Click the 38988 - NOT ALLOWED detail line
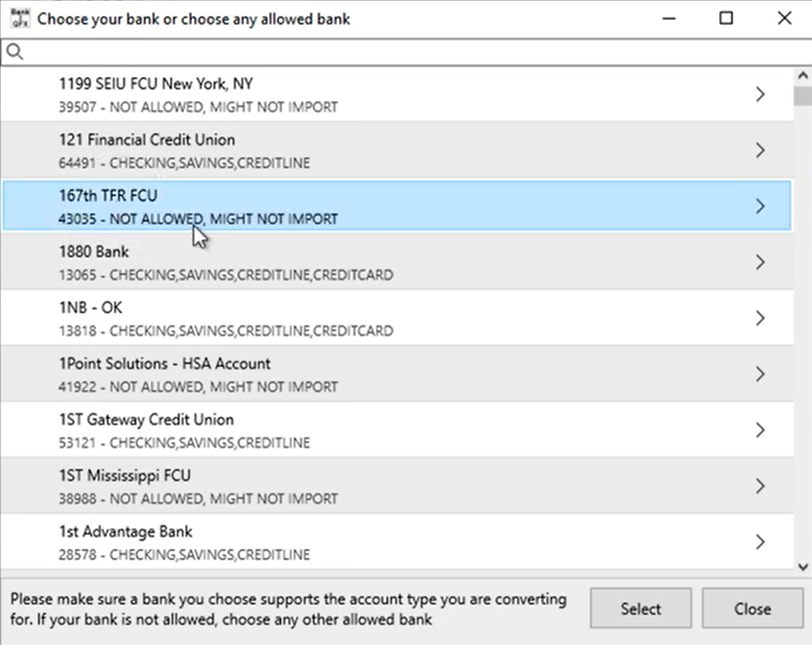The height and width of the screenshot is (645, 812). tap(199, 499)
